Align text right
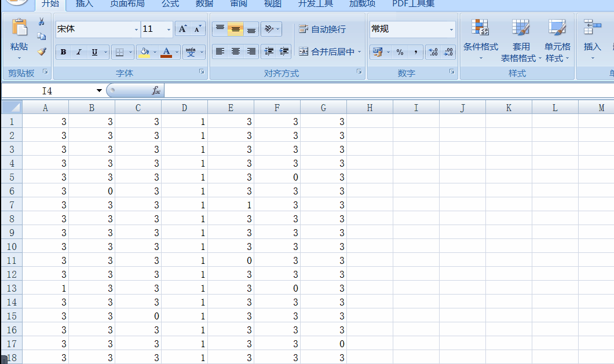Image resolution: width=614 pixels, height=364 pixels. coord(251,52)
